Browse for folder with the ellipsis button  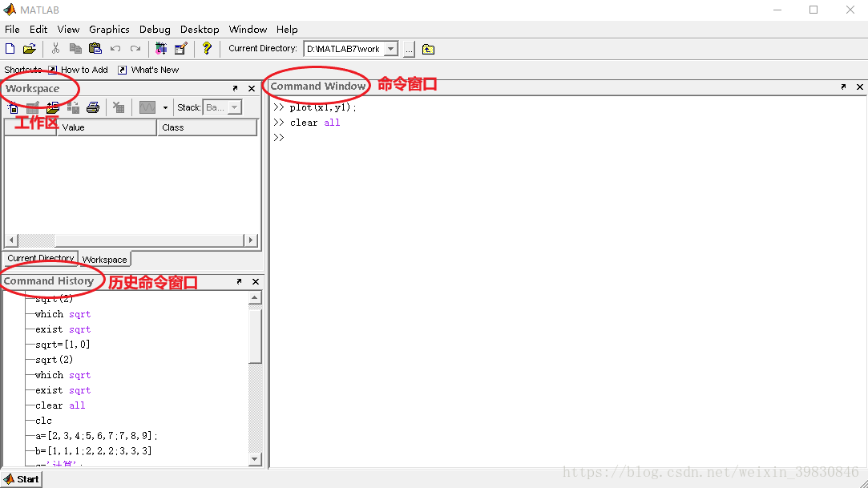[x=409, y=49]
